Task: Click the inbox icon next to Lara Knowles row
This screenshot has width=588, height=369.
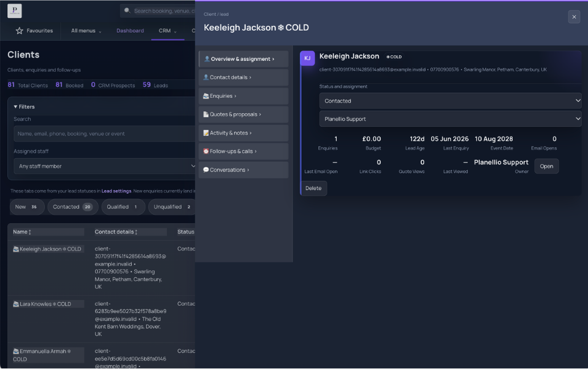Action: click(x=16, y=304)
